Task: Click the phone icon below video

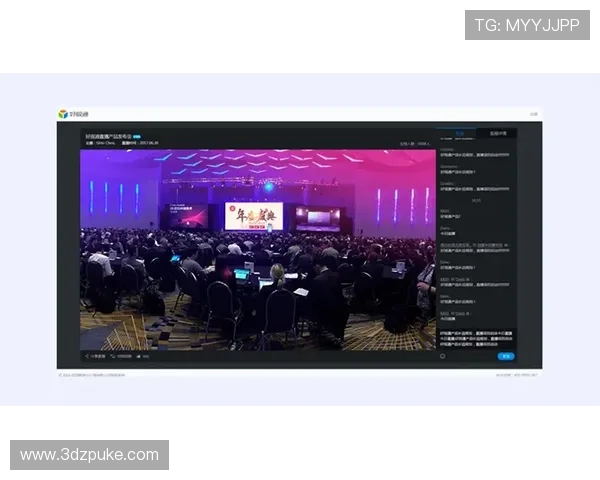Action: 113,355
